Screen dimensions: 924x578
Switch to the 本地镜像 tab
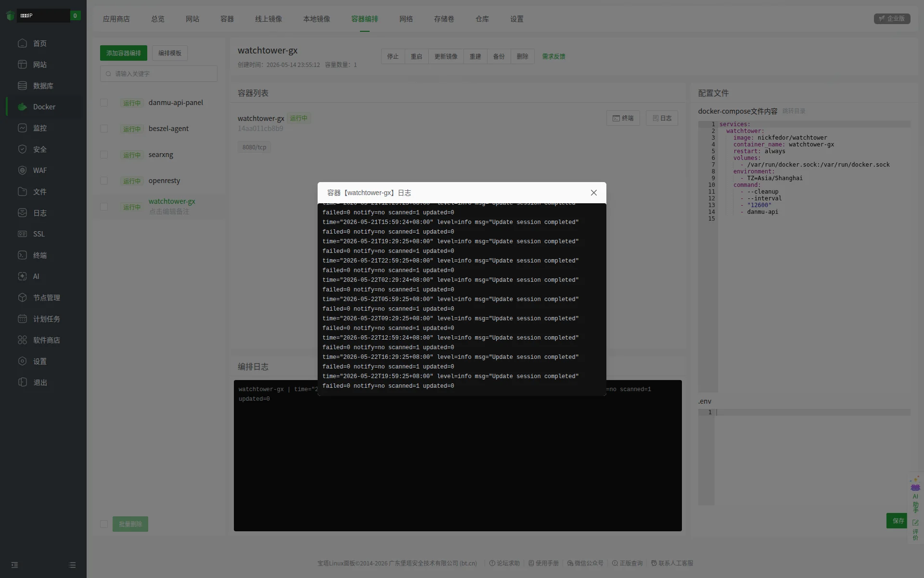coord(317,19)
